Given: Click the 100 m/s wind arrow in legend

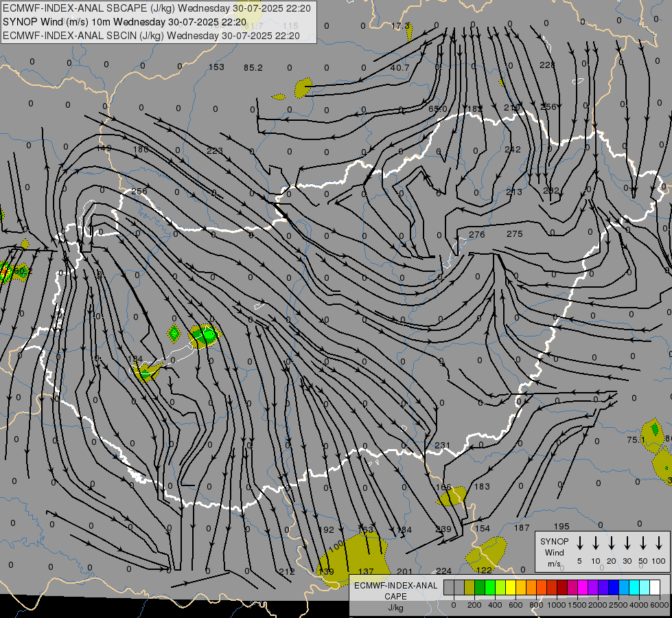Looking at the screenshot, I should [x=659, y=543].
